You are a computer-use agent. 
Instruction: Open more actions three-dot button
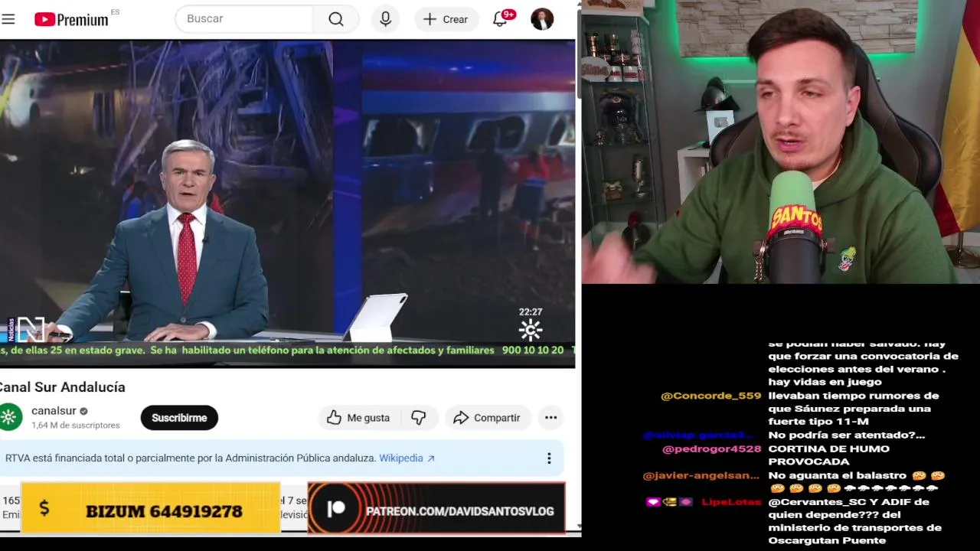(550, 418)
